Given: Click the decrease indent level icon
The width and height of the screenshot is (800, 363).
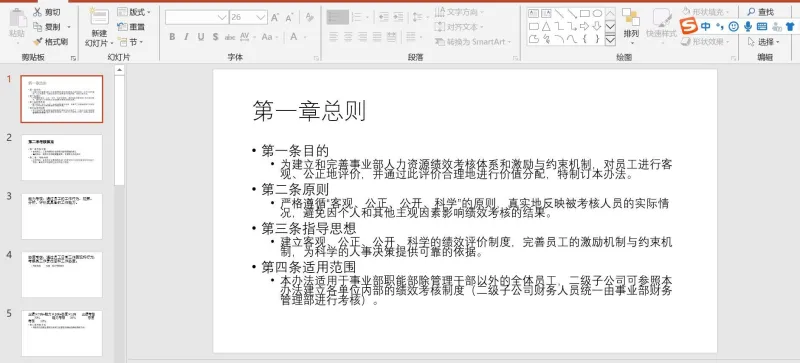Looking at the screenshot, I should coord(384,17).
